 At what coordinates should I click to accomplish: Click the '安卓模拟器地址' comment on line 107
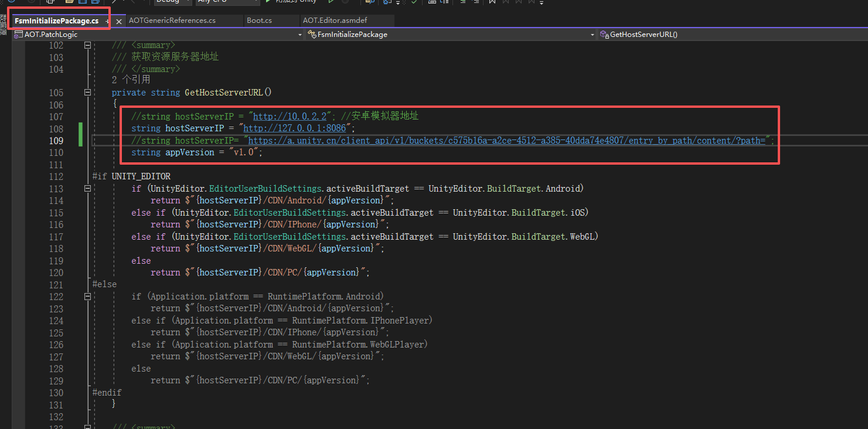point(385,117)
